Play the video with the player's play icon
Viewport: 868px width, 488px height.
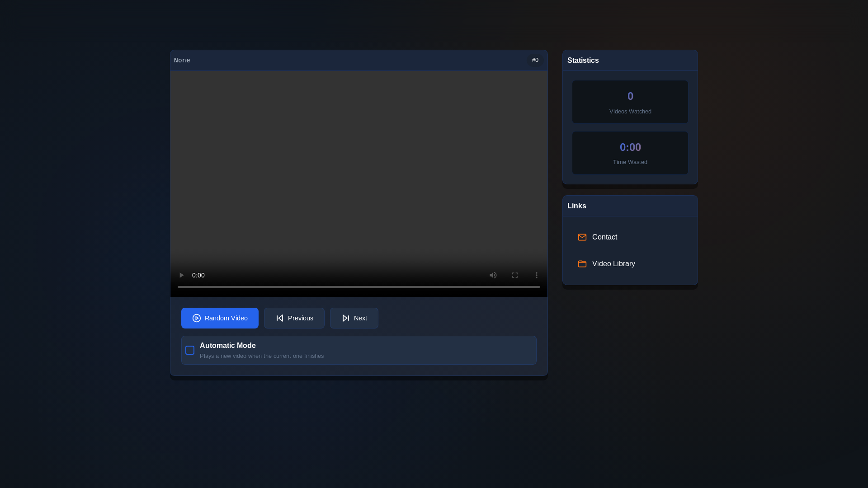pyautogui.click(x=181, y=275)
